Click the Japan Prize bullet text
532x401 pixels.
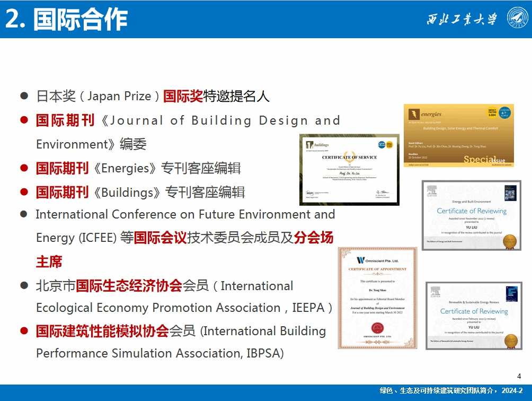click(x=153, y=96)
